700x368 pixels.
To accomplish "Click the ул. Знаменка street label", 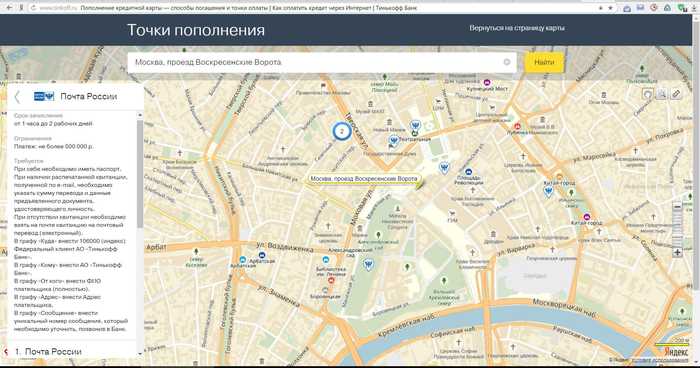I will pos(278,297).
